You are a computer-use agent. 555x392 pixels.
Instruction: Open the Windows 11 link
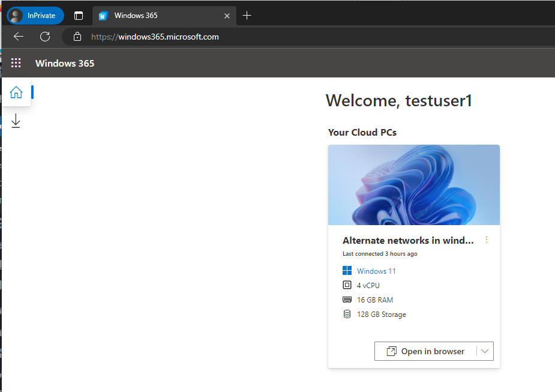tap(376, 271)
